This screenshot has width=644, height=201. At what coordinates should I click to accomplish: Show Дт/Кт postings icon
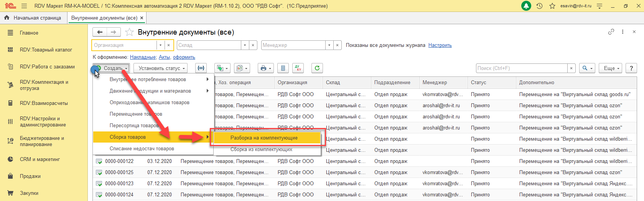(x=298, y=68)
